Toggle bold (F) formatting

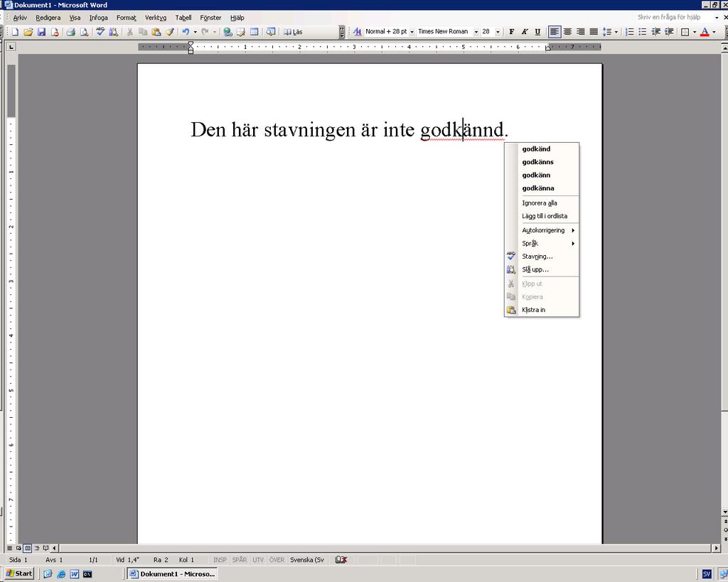(x=512, y=32)
